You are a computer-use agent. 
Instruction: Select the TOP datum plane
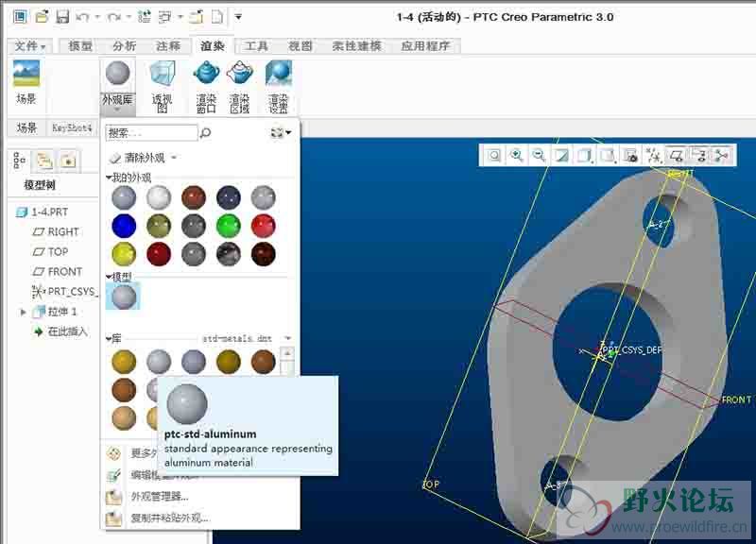pos(50,252)
